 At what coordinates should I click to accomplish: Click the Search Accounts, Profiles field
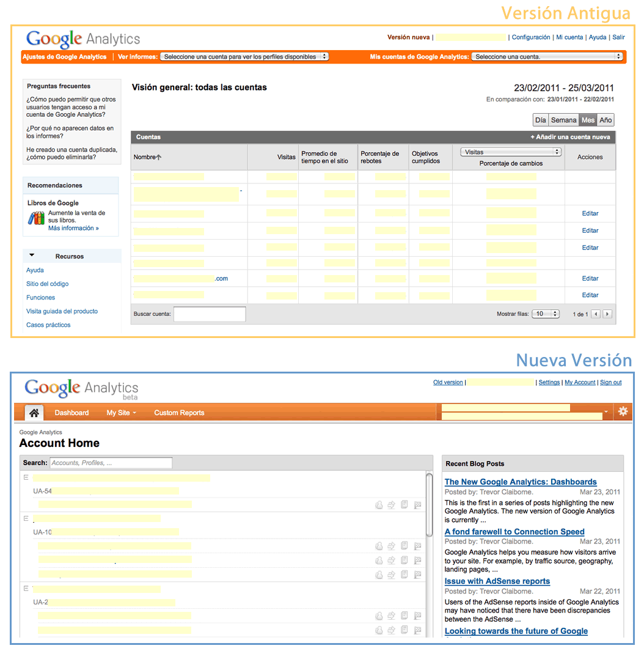[x=111, y=463]
